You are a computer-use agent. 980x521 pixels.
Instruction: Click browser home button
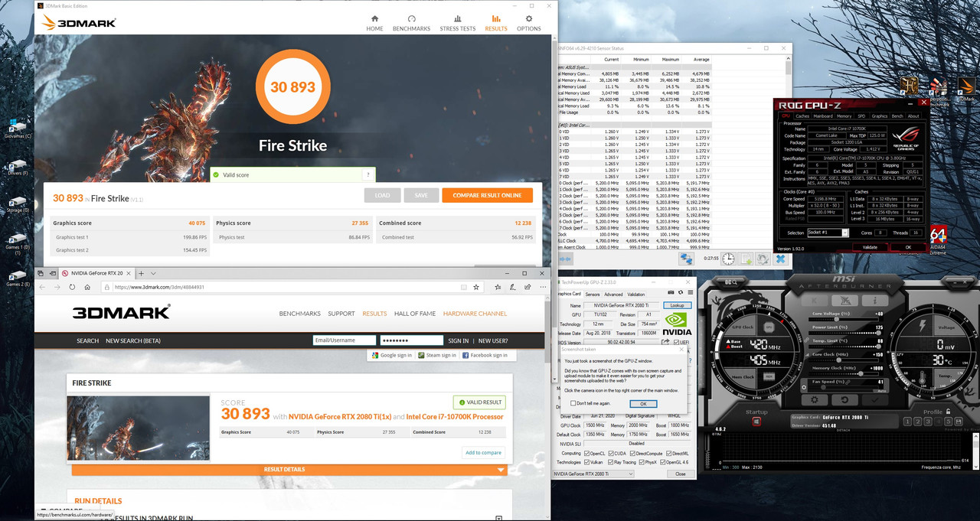coord(87,287)
